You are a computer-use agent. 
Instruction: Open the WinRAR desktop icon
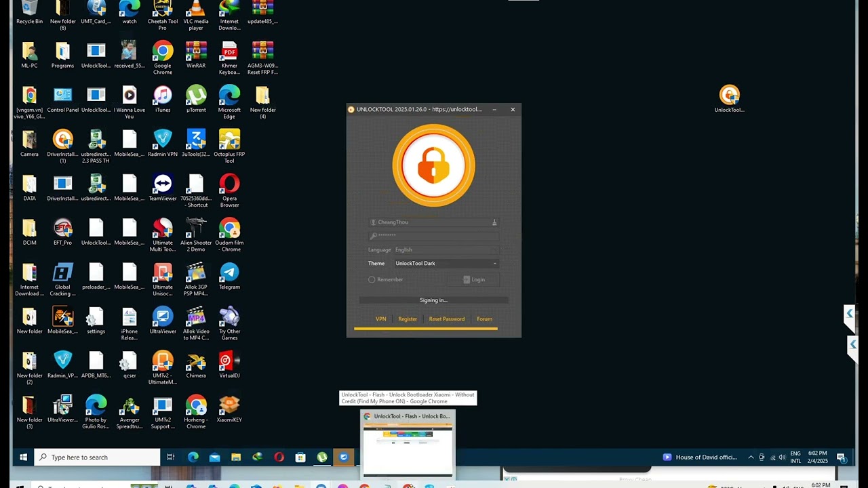click(x=196, y=55)
